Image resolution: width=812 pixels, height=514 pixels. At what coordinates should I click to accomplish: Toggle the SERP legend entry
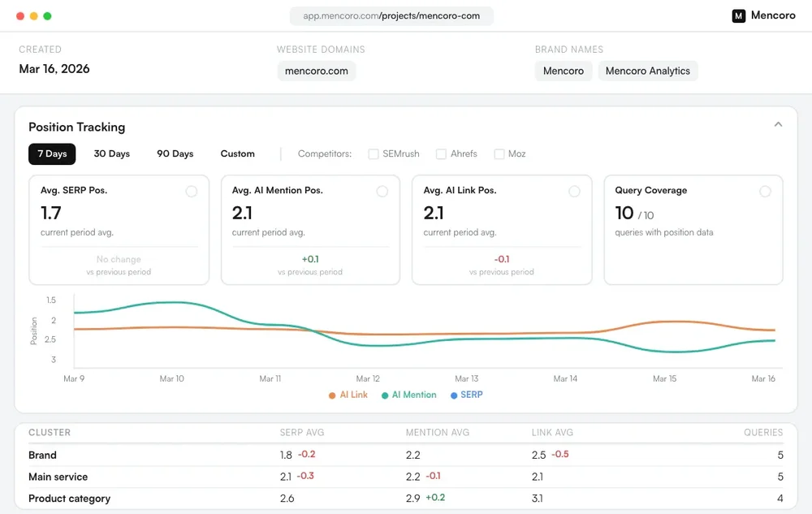pos(467,395)
